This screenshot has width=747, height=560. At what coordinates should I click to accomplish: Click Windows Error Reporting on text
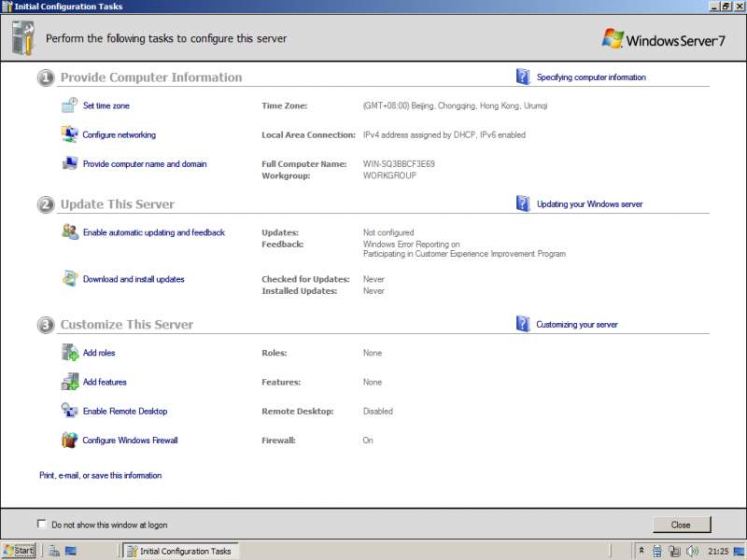[x=411, y=245]
